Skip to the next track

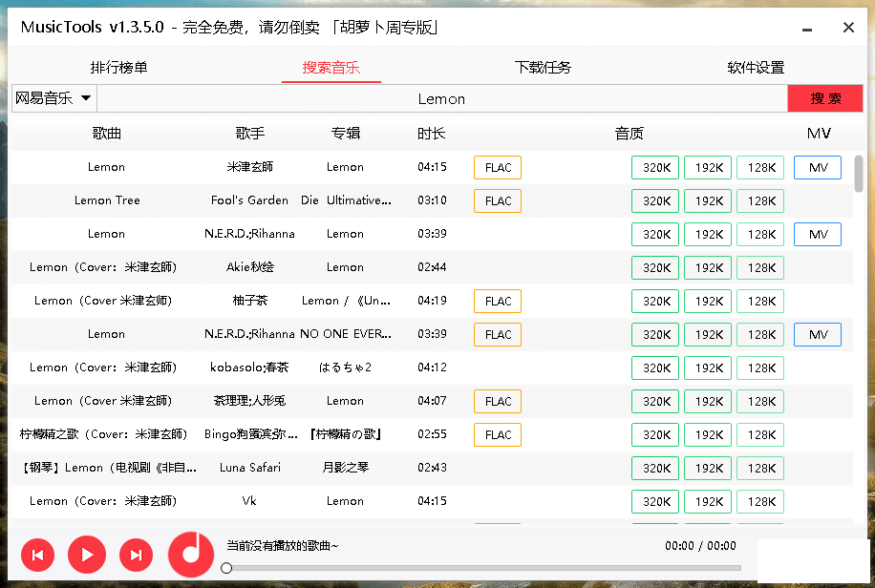pos(136,554)
